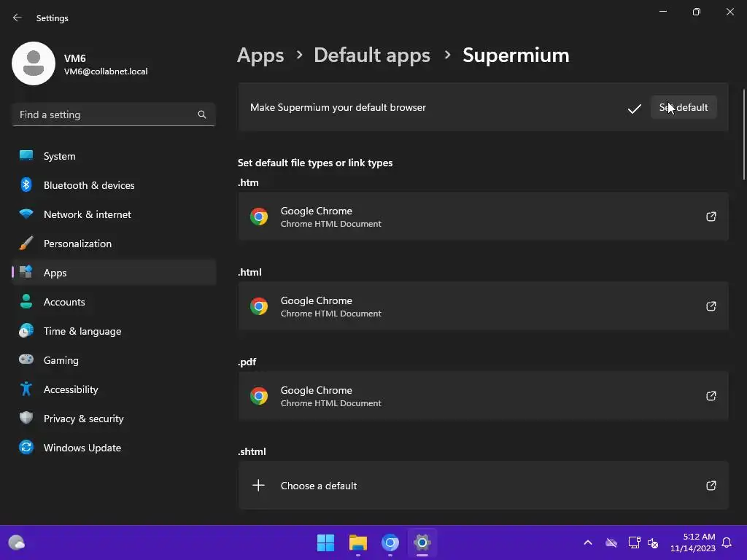Open Accounts settings
The image size is (747, 560).
114,302
